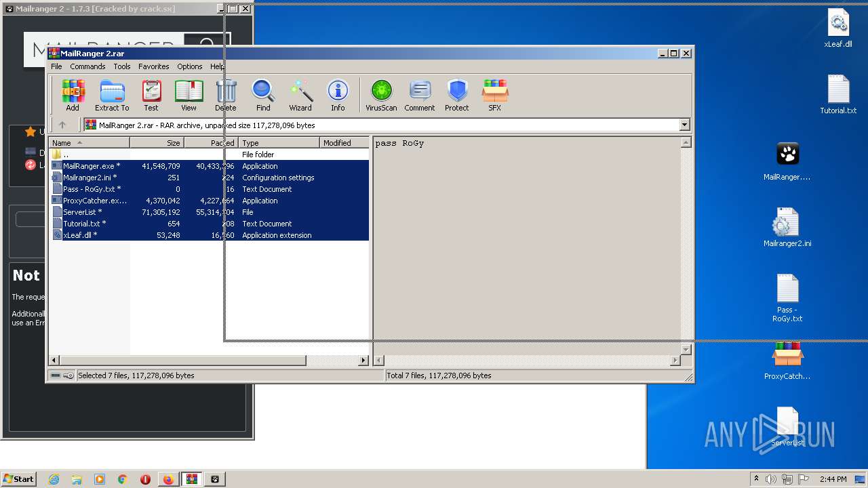Open Pass - RoGy.txt desktop icon
This screenshot has width=868, height=488.
[787, 298]
